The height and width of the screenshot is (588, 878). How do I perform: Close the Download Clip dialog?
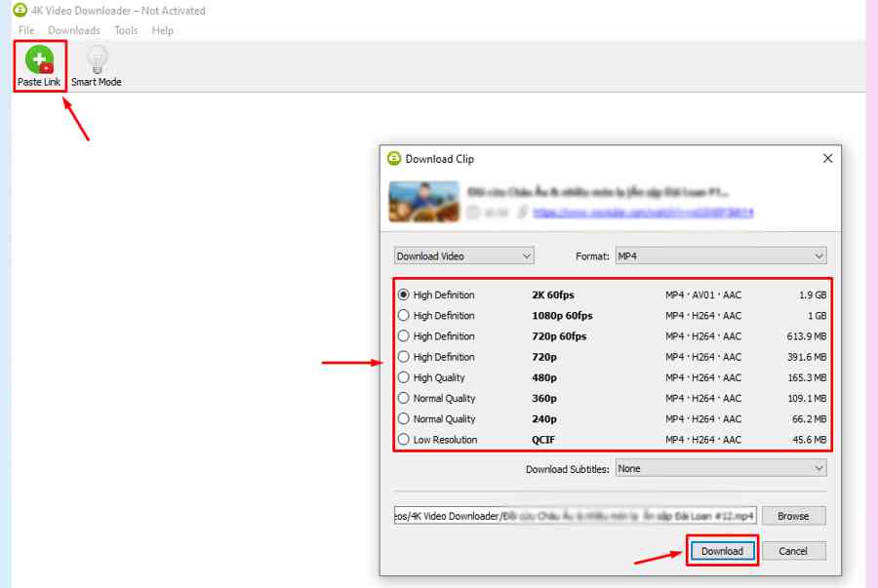tap(827, 158)
